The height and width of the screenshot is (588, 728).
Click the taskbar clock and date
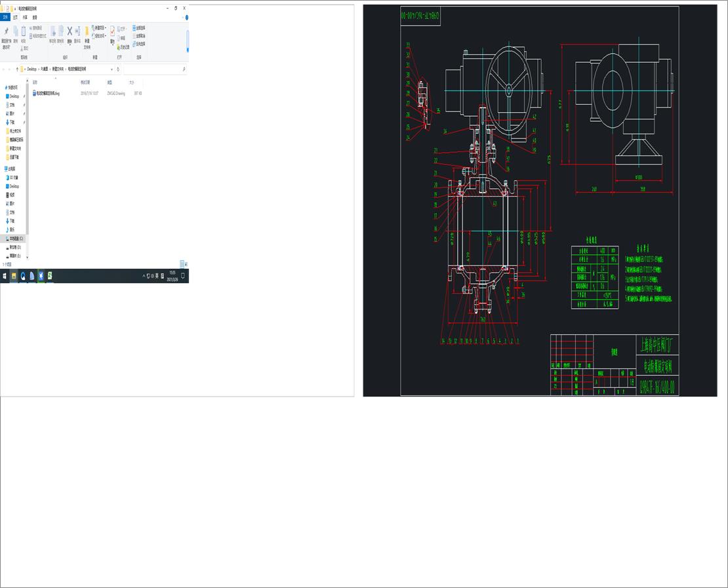(x=172, y=276)
